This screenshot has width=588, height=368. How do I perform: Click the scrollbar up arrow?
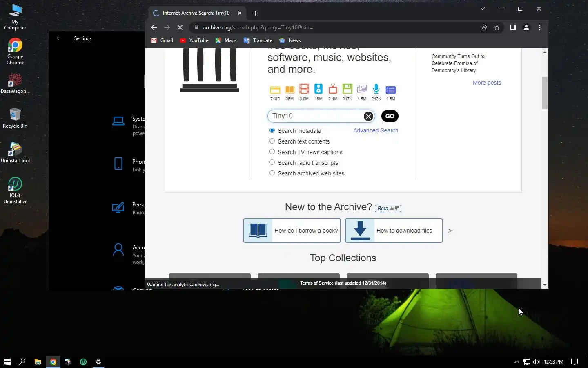(x=545, y=52)
